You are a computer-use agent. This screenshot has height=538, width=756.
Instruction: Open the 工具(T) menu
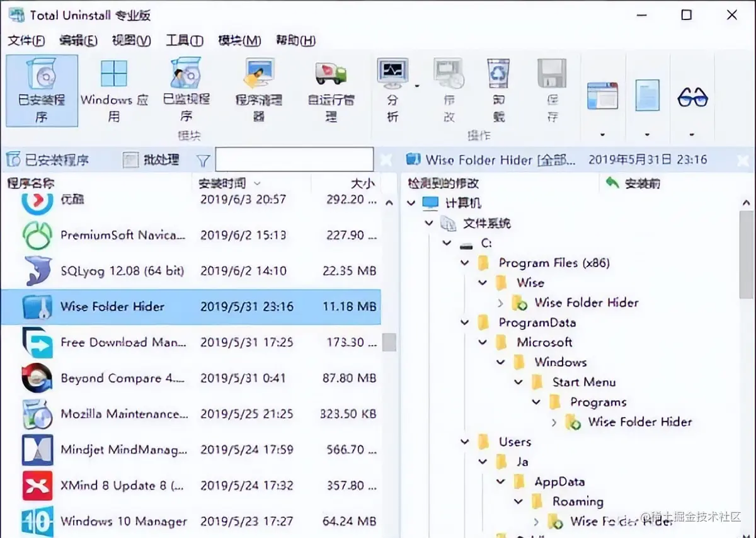tap(184, 40)
